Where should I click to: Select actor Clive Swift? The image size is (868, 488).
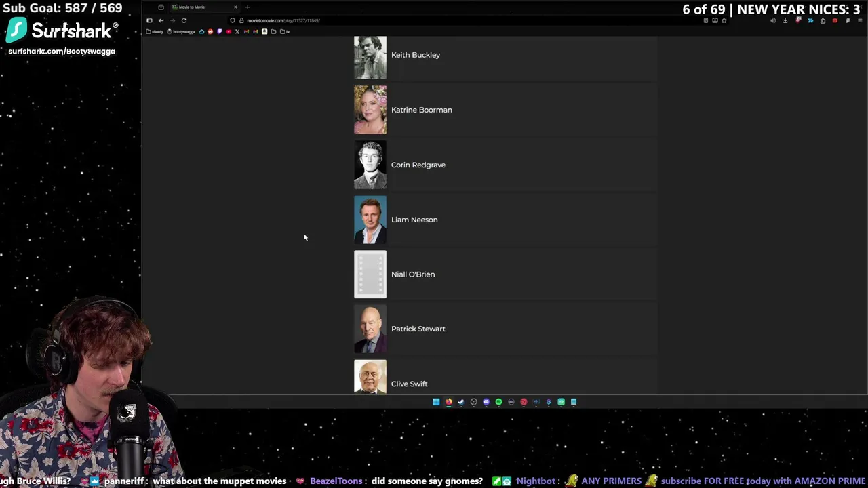pos(505,377)
